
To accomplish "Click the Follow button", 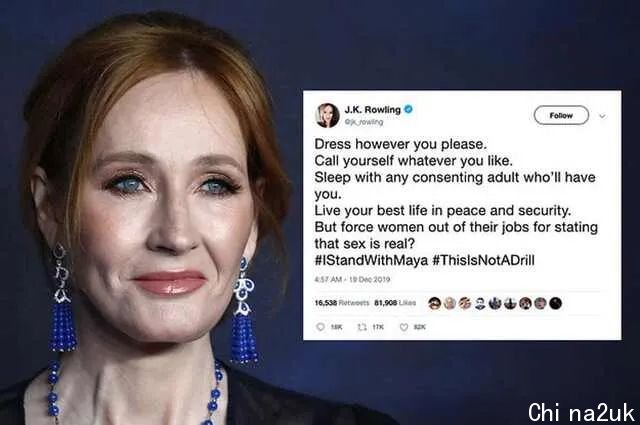I will tap(561, 116).
